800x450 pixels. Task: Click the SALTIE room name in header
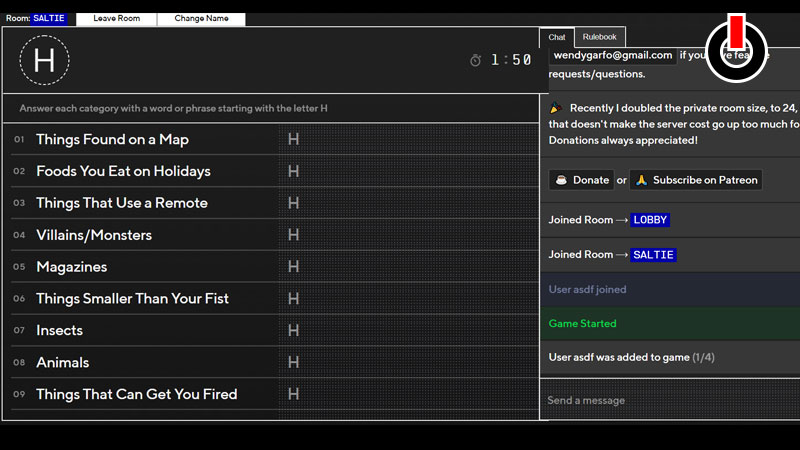pos(49,18)
